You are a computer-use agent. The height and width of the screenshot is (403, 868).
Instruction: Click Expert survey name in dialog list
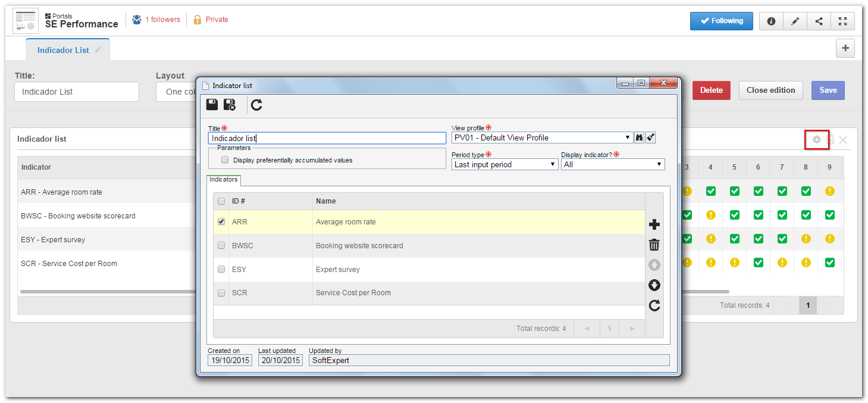[x=338, y=269]
